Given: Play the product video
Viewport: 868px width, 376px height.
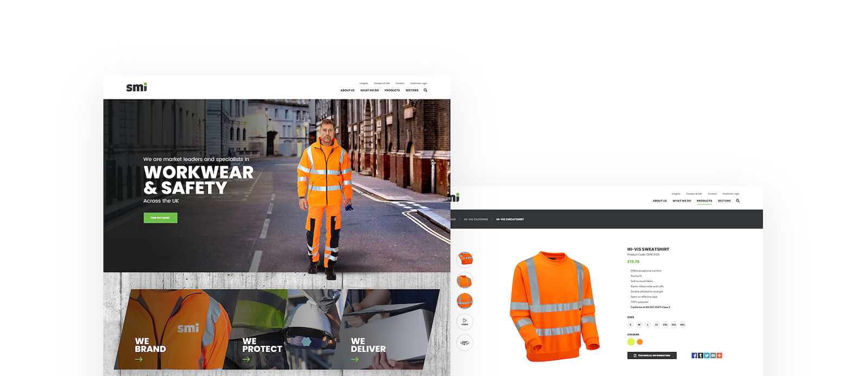Looking at the screenshot, I should (465, 321).
